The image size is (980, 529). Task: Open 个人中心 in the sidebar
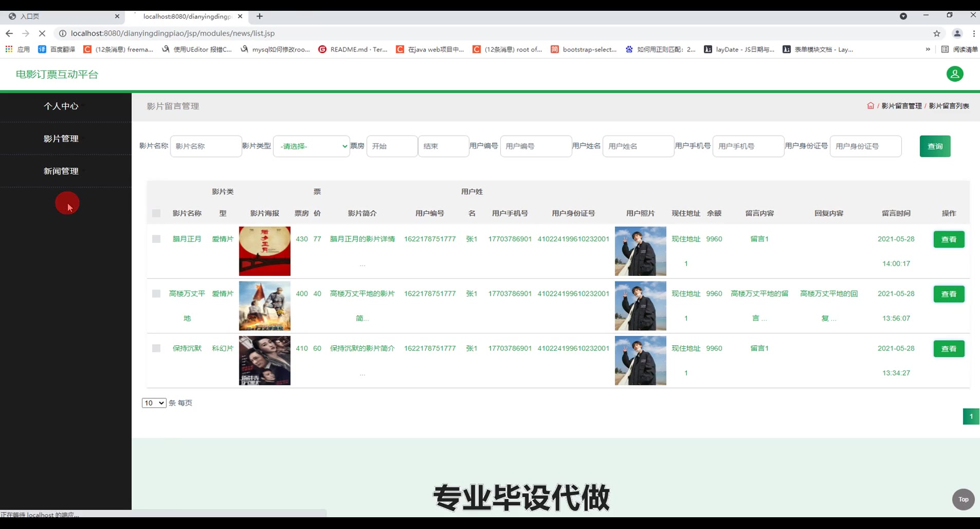(61, 106)
